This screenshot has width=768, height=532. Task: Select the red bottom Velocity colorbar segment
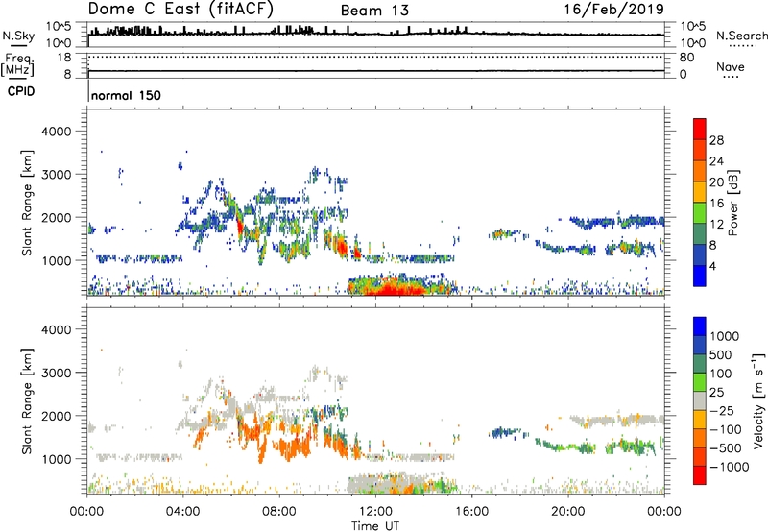(x=700, y=475)
